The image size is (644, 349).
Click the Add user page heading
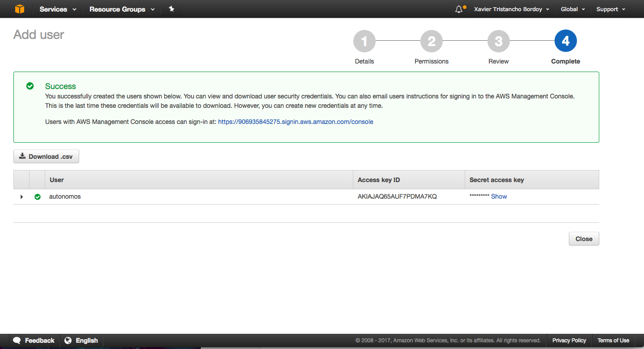coord(39,34)
